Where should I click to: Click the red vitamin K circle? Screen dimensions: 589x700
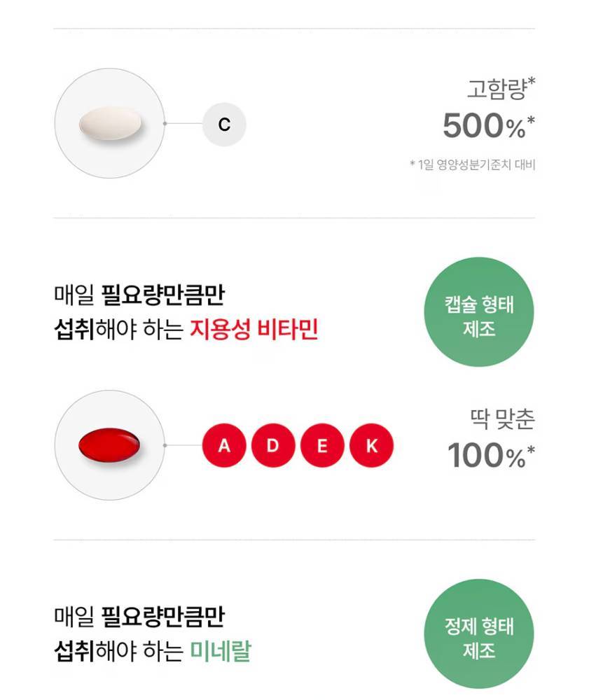(x=371, y=445)
